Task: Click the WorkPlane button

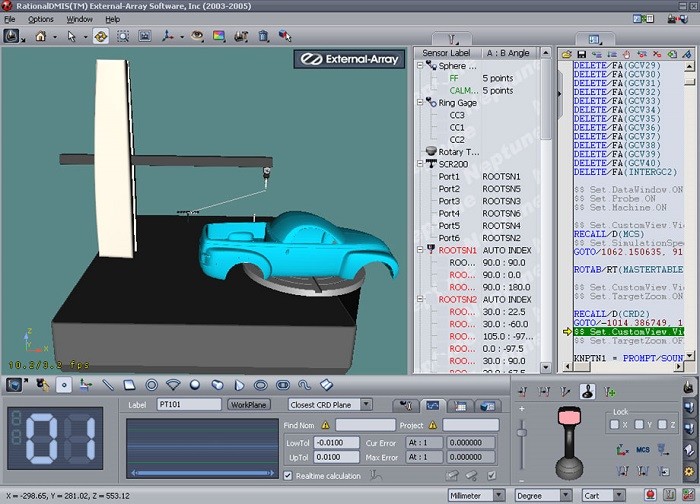Action: click(251, 405)
